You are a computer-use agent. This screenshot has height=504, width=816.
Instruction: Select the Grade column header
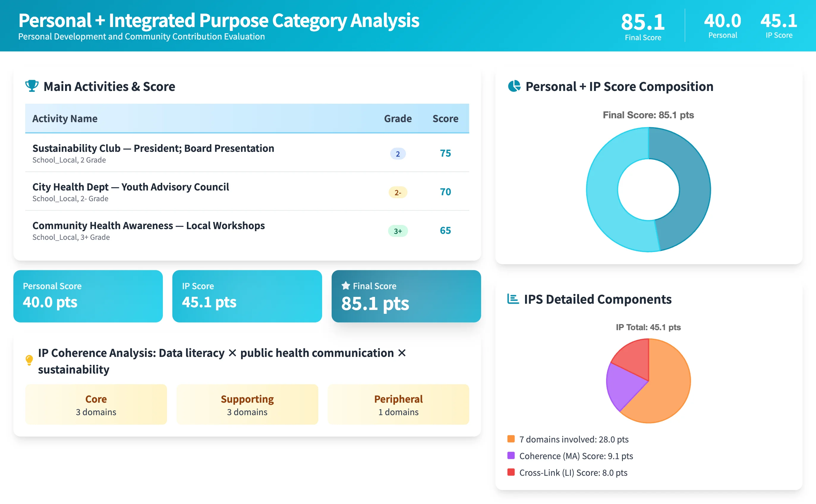point(398,118)
